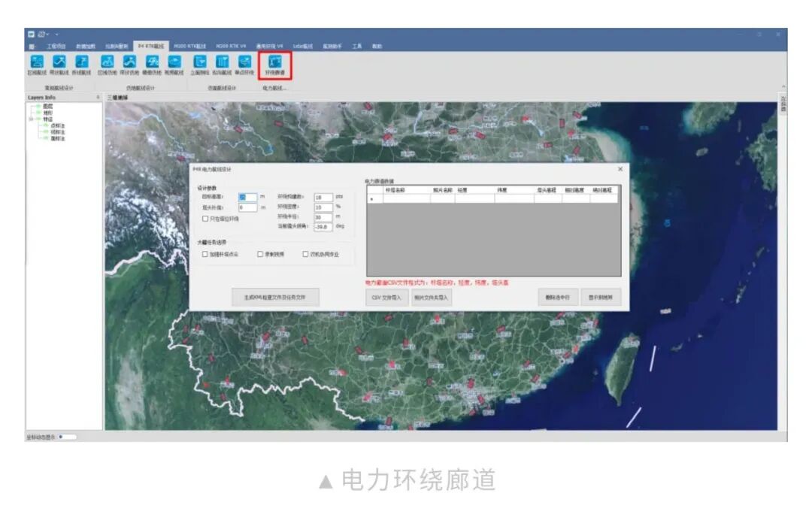812x520 pixels.
Task: Enable the 加捕杆塔点云 option
Action: pos(205,254)
